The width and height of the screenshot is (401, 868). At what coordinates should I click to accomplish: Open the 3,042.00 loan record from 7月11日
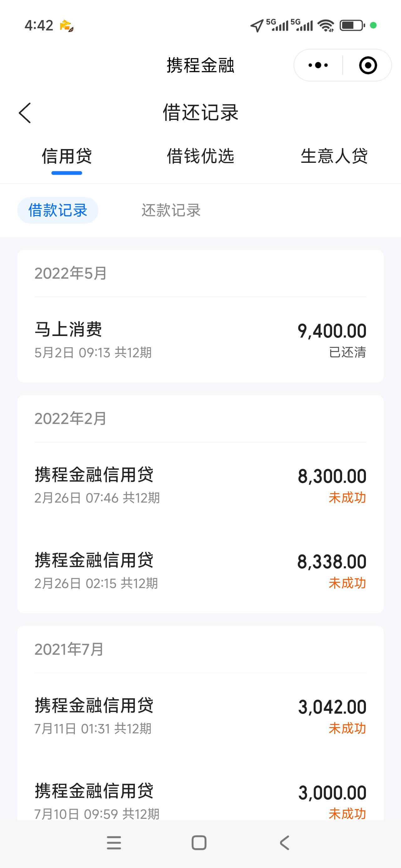click(200, 716)
